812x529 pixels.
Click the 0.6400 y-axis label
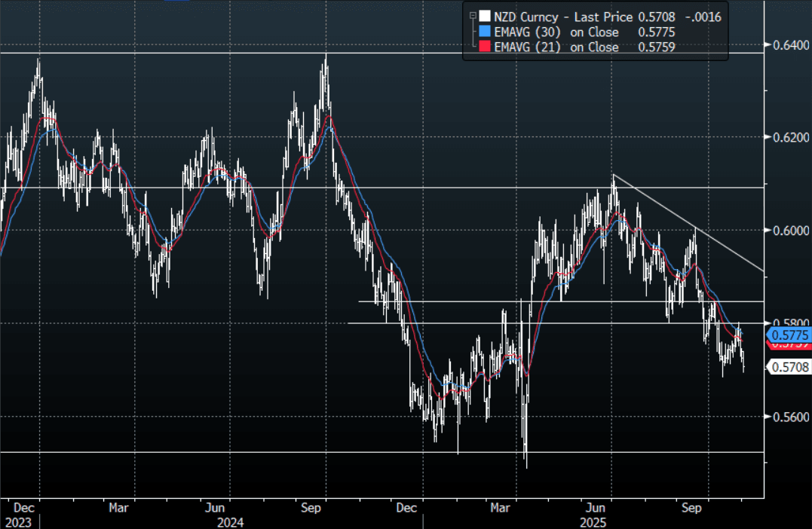789,44
